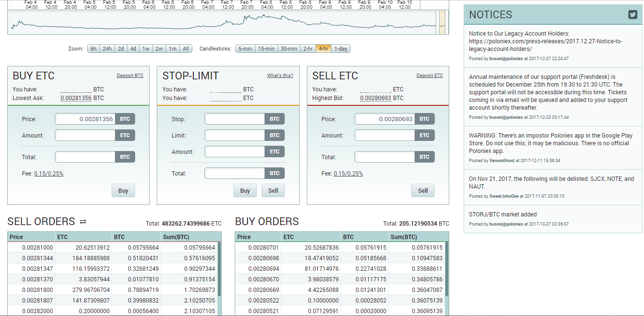The image size is (644, 316).
Task: Click Lowest Ask value 0.00281356
Action: (76, 98)
